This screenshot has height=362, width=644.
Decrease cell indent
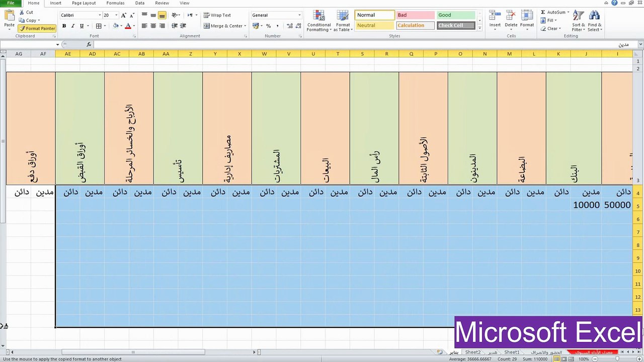click(x=175, y=26)
